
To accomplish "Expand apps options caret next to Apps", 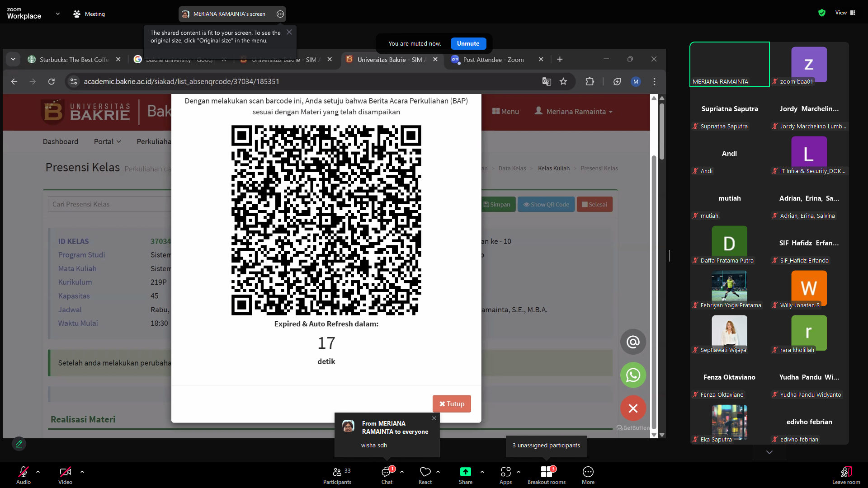I will point(519,472).
